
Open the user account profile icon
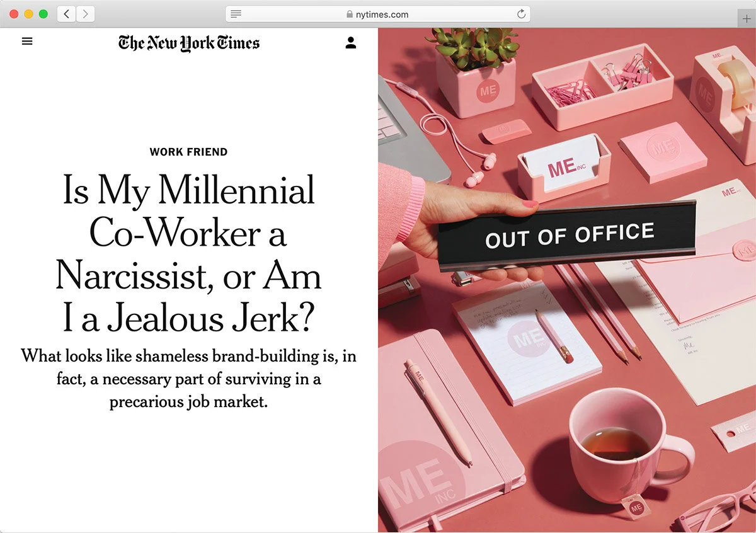point(351,42)
